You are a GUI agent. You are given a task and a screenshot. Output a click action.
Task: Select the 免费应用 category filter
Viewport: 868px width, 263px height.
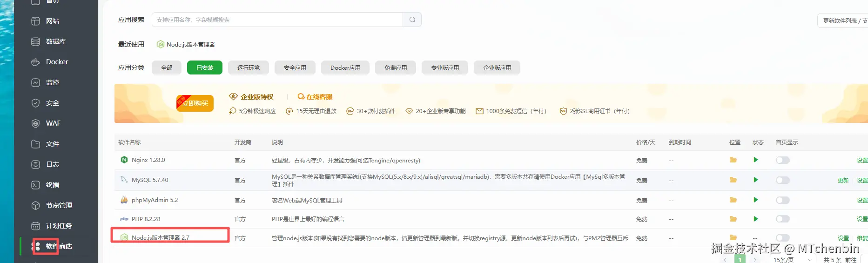tap(396, 67)
